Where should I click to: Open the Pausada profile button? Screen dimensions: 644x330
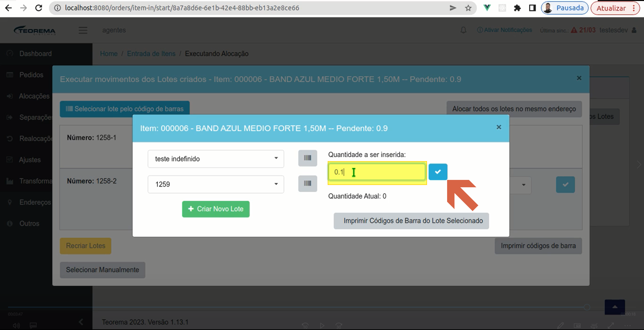565,8
